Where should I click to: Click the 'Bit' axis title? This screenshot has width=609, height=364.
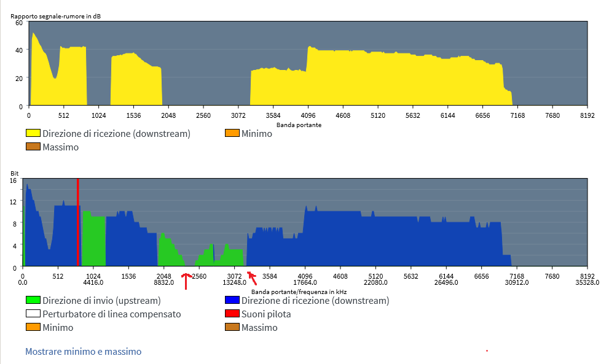[14, 174]
